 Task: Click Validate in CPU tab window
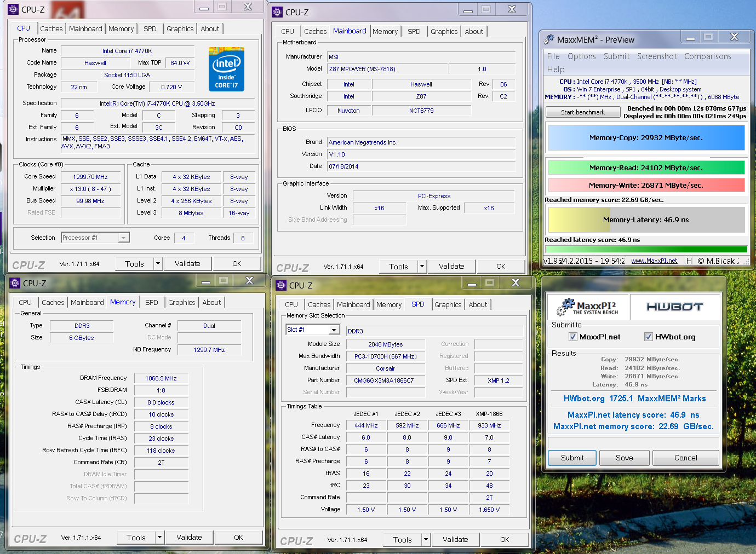[x=187, y=263]
